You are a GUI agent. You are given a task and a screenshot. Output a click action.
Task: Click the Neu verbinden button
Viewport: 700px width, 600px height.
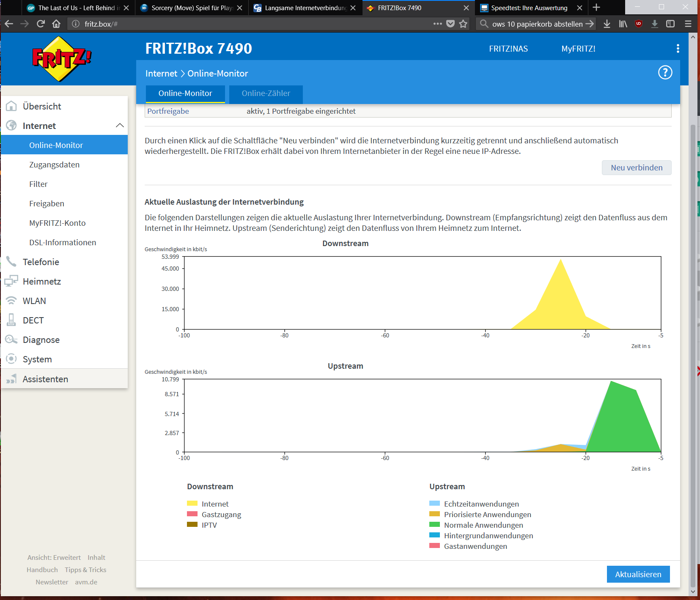(637, 167)
